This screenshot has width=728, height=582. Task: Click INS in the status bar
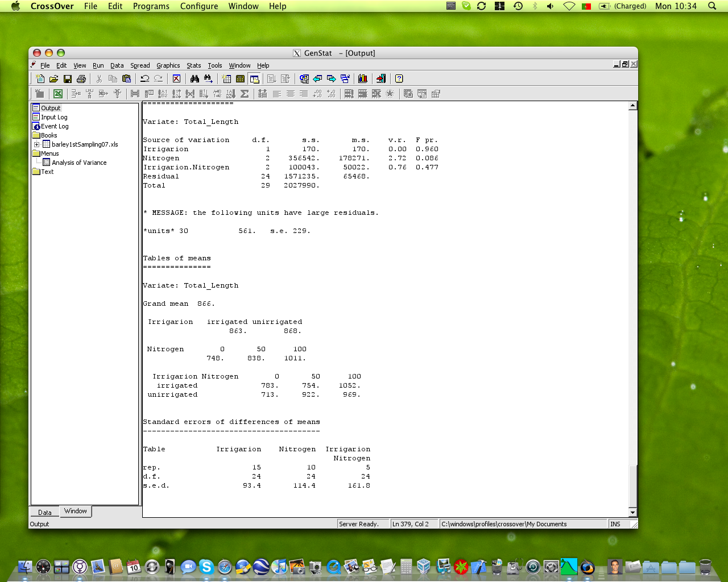click(x=615, y=523)
